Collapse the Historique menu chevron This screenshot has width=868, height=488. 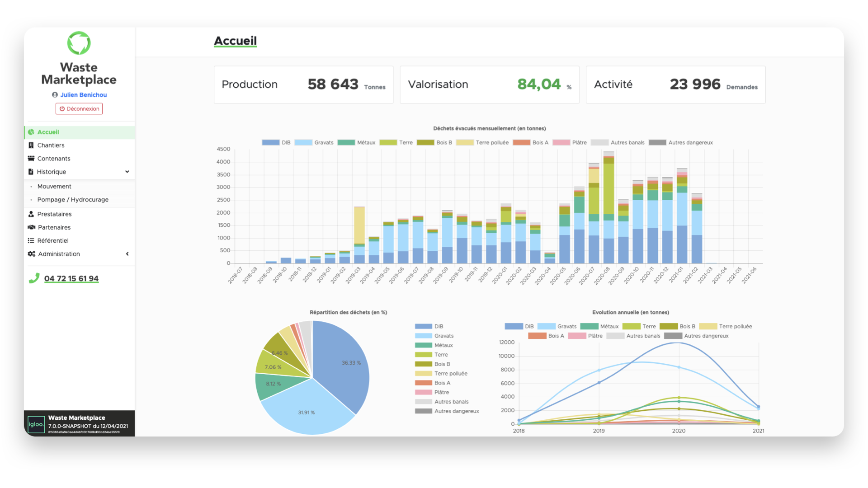coord(127,172)
